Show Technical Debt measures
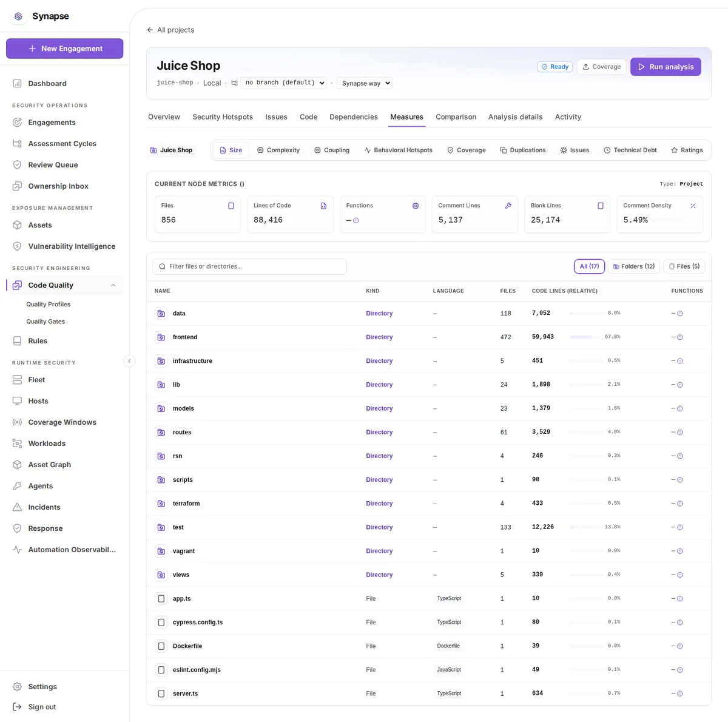This screenshot has height=722, width=728. coord(630,150)
